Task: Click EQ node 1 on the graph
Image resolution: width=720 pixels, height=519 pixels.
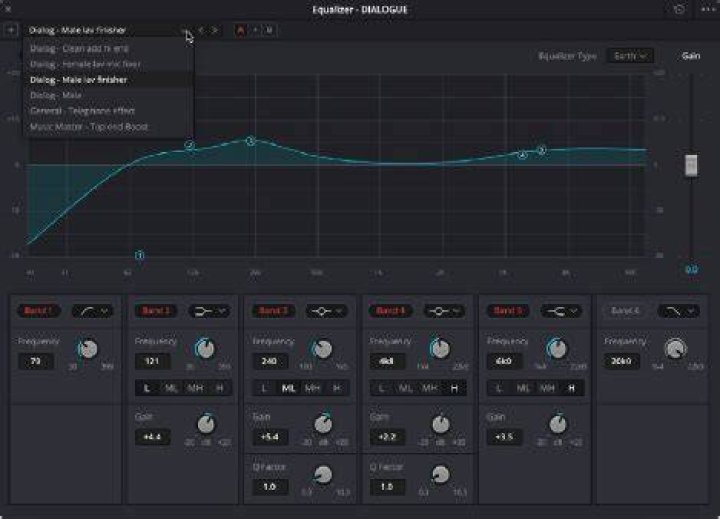Action: 140,255
